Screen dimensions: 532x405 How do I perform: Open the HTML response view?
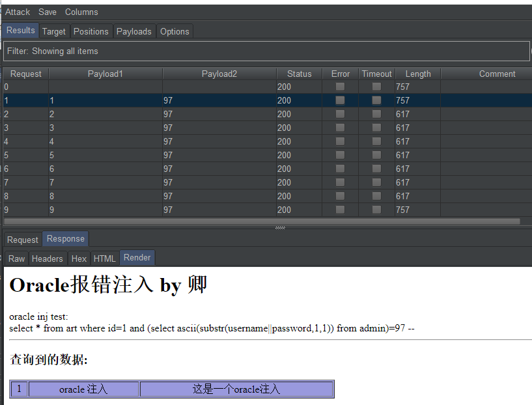point(104,258)
